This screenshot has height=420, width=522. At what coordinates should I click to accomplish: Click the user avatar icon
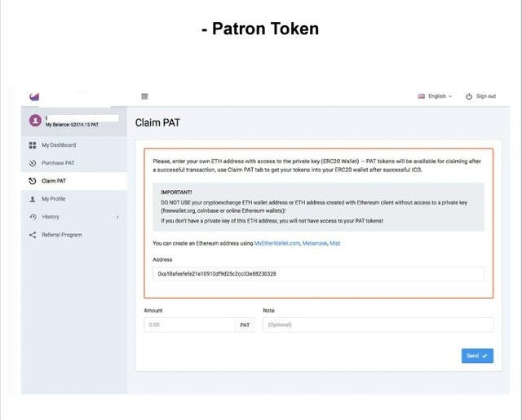click(x=35, y=121)
